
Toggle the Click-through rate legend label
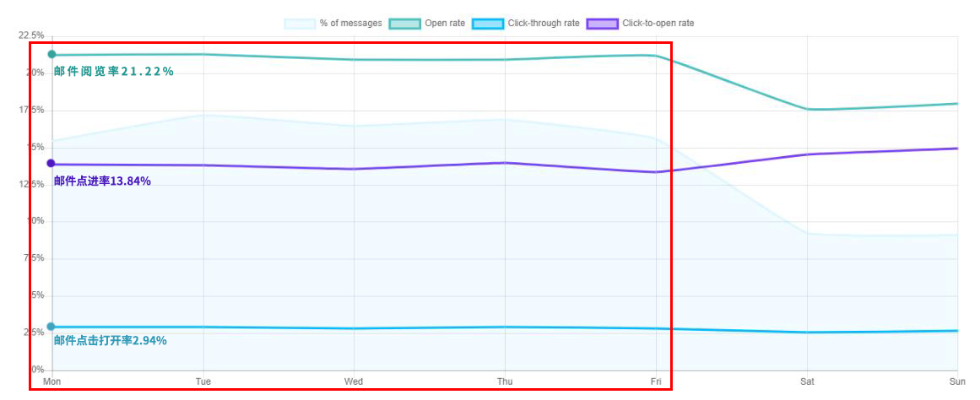tap(543, 23)
